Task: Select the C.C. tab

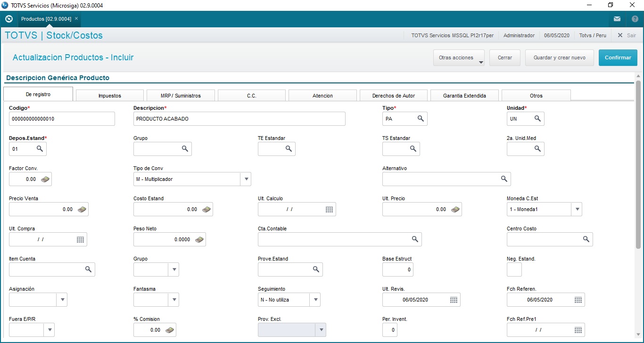Action: click(252, 96)
